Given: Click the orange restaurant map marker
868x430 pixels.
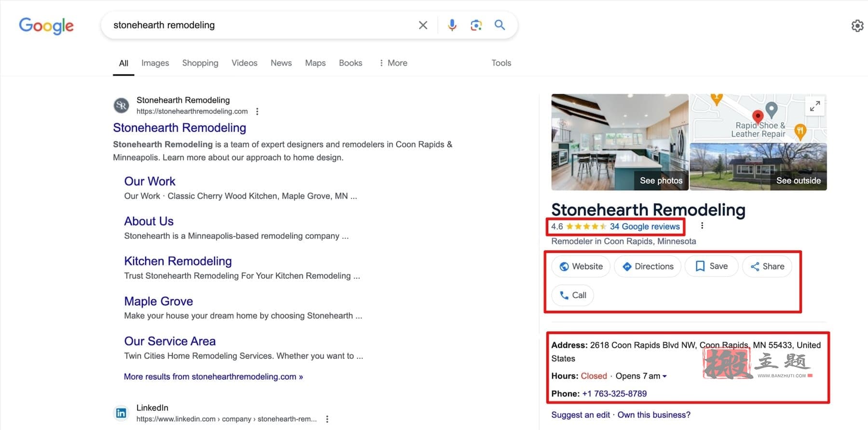Looking at the screenshot, I should 800,131.
